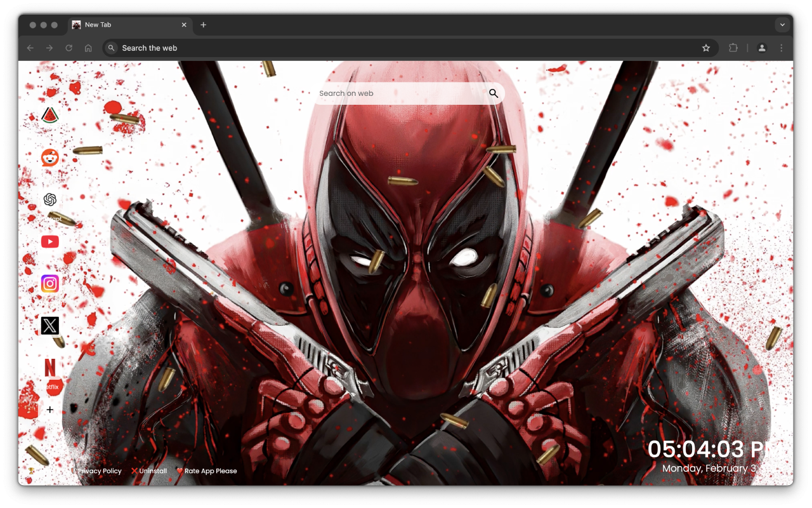Go to the home page icon

pos(88,48)
